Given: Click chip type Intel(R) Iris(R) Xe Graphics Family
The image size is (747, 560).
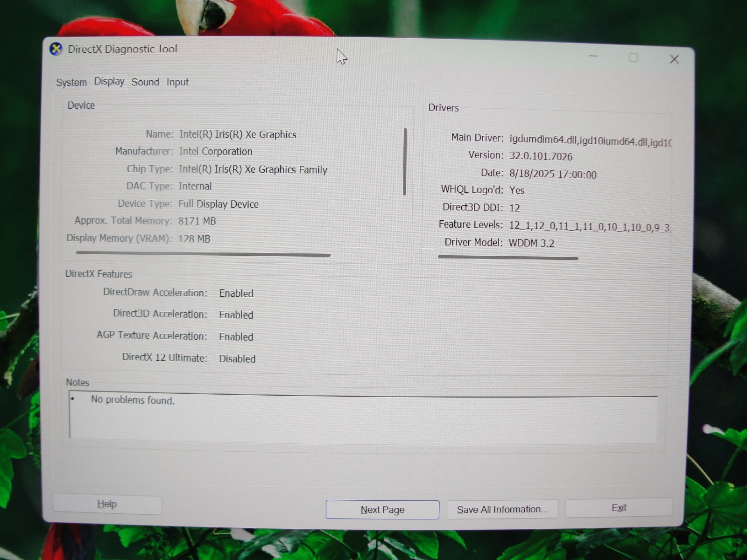Looking at the screenshot, I should click(x=253, y=169).
